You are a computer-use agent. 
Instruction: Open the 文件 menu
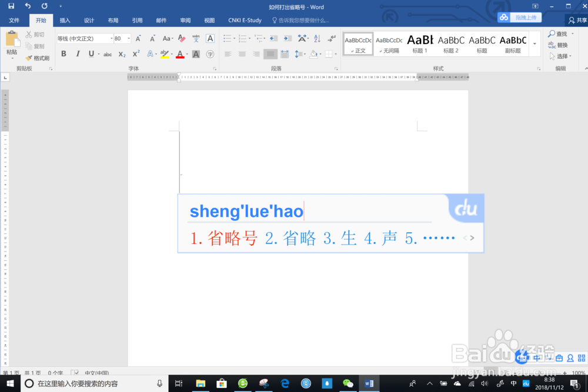tap(15, 19)
